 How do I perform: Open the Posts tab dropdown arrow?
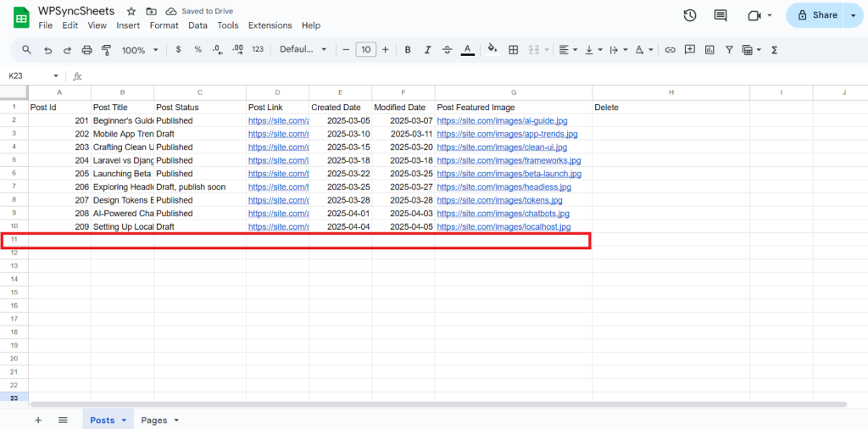point(124,421)
